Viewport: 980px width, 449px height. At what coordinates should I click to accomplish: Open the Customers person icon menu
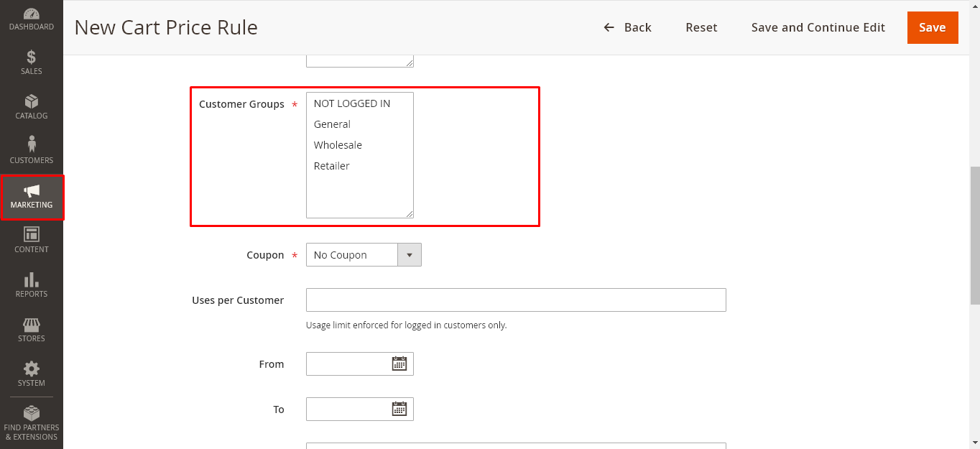click(x=32, y=151)
